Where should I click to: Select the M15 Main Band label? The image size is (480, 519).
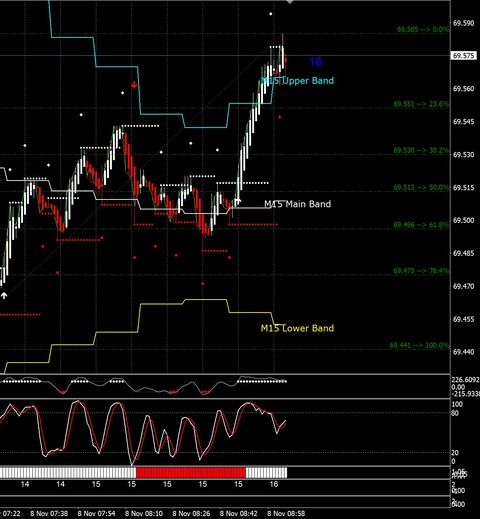(297, 204)
